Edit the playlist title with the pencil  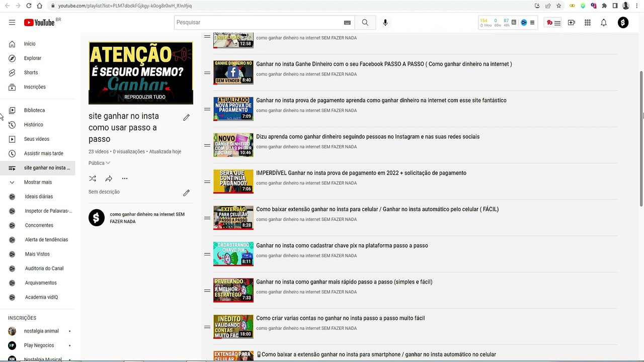pos(186,117)
